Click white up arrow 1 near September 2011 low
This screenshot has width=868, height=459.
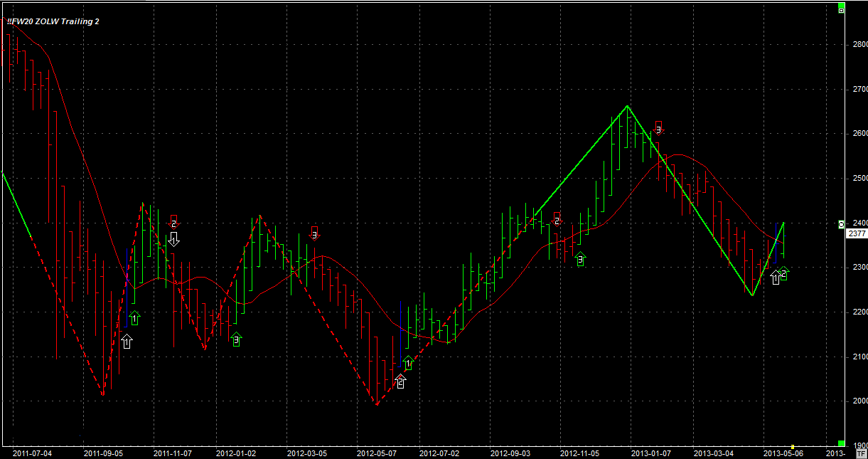(127, 342)
